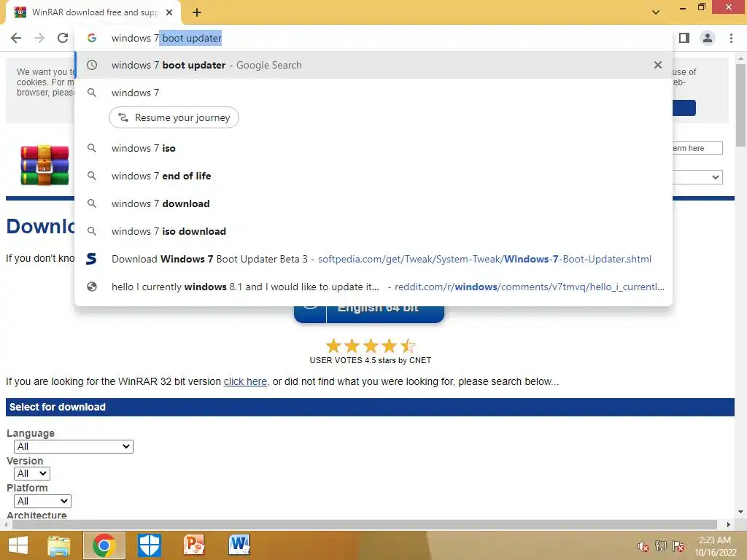
Task: Click the WinRAR books logo
Action: point(44,166)
